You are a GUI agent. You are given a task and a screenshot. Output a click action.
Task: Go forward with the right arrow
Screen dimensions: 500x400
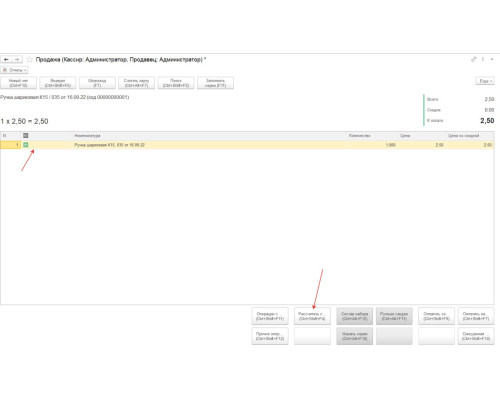point(17,59)
